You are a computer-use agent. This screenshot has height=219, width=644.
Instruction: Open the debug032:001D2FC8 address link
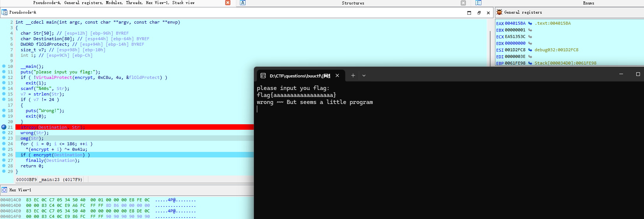pyautogui.click(x=556, y=50)
